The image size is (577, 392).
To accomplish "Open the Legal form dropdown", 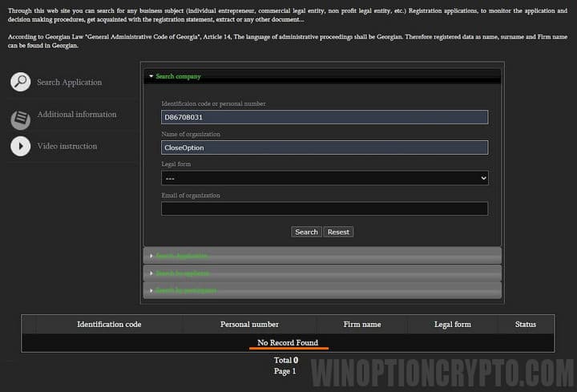I will (x=324, y=178).
